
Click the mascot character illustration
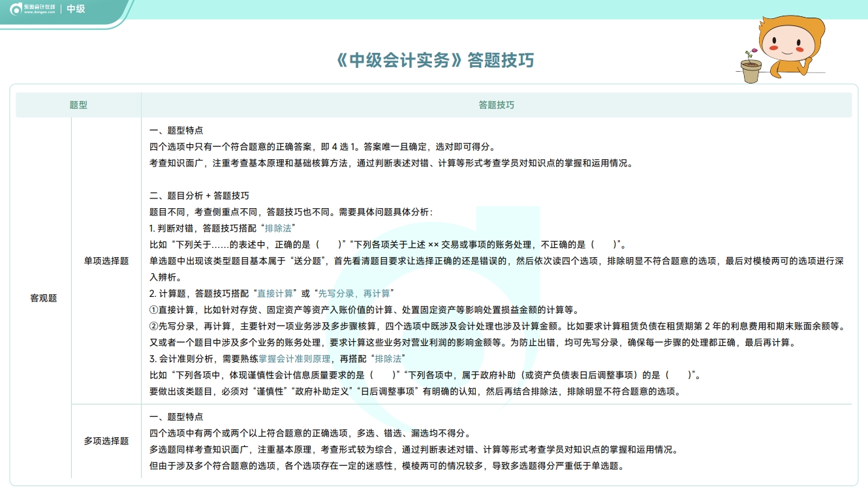[788, 47]
